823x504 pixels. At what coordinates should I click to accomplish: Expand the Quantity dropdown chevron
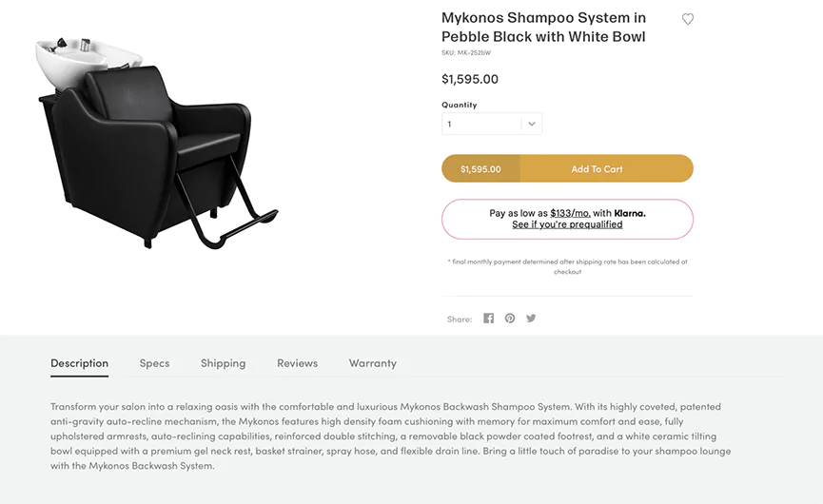point(532,124)
